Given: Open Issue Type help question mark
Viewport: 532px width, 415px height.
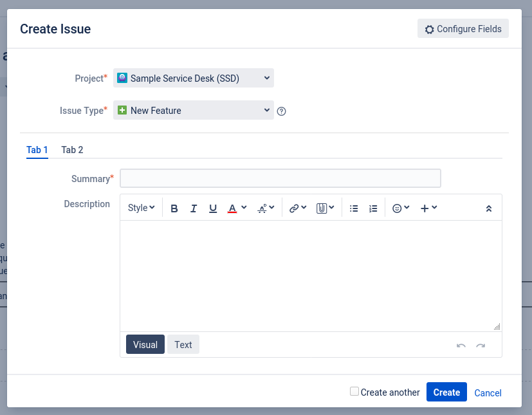Looking at the screenshot, I should pyautogui.click(x=281, y=111).
